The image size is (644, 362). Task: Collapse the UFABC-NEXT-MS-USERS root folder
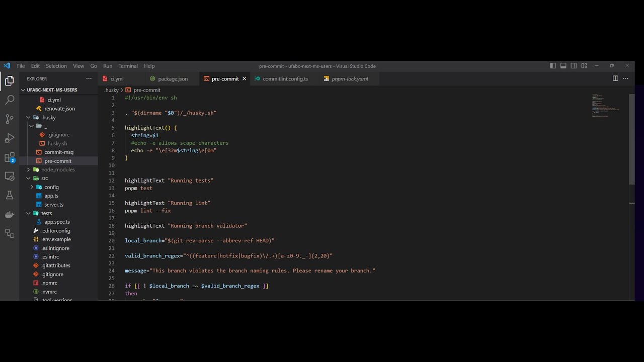pos(23,90)
